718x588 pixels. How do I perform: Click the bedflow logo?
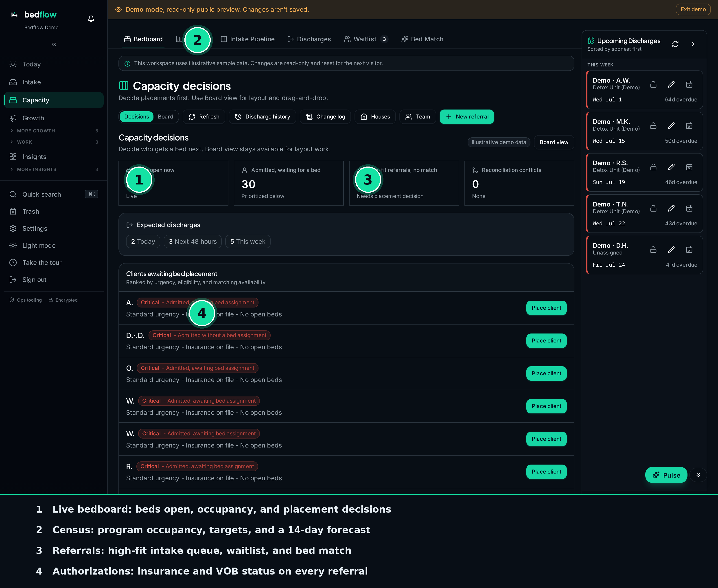coord(34,15)
